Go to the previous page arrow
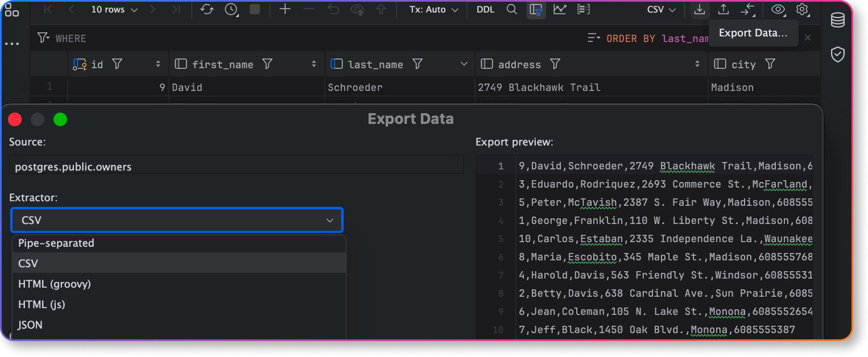 point(71,10)
